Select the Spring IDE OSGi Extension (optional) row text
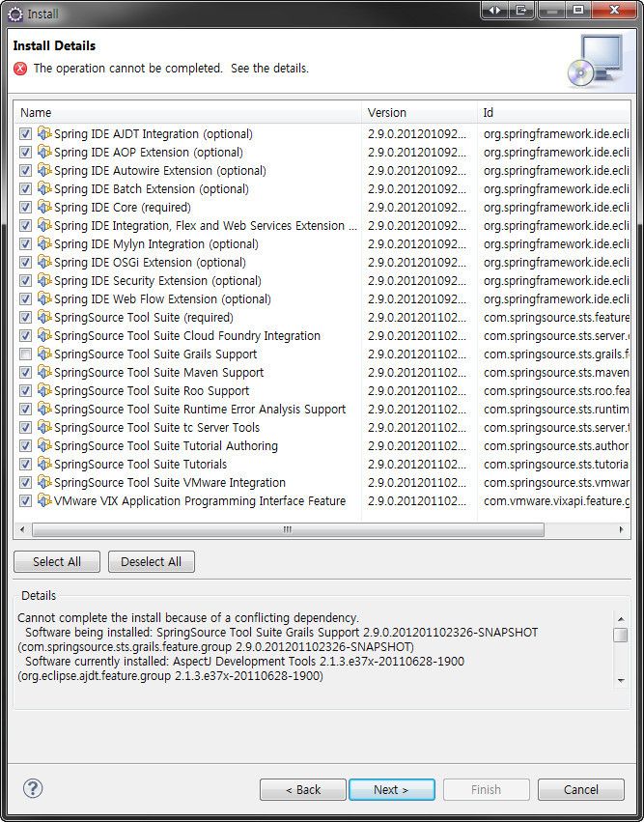The height and width of the screenshot is (822, 644). click(150, 262)
